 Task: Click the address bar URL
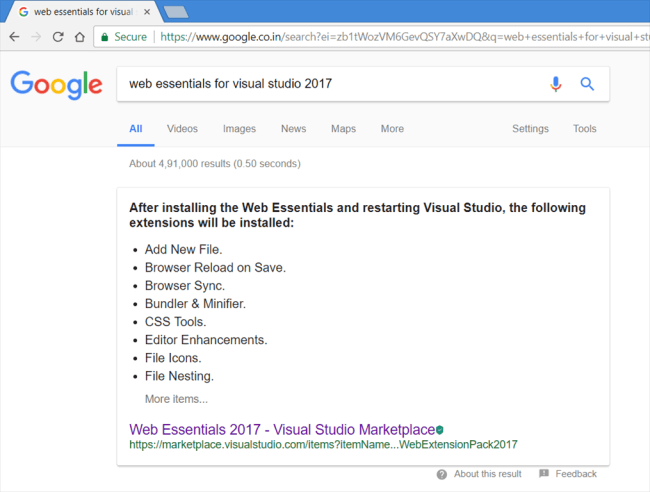pos(404,37)
